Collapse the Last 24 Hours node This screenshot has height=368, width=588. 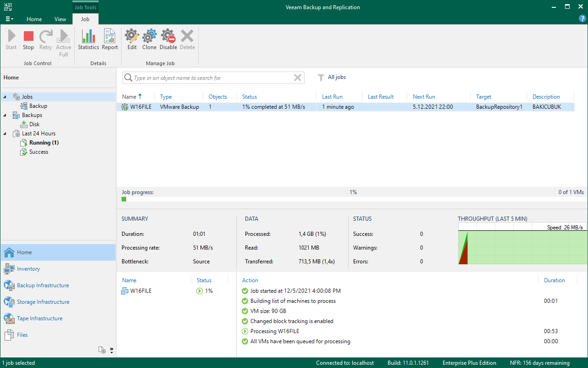(5, 134)
